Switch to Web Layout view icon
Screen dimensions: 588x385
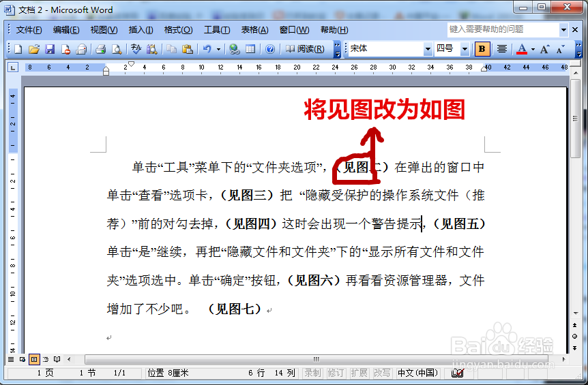[x=23, y=360]
